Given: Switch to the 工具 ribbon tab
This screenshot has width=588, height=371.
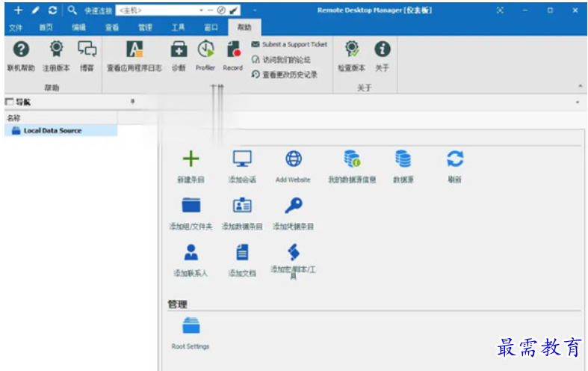Looking at the screenshot, I should tap(178, 28).
